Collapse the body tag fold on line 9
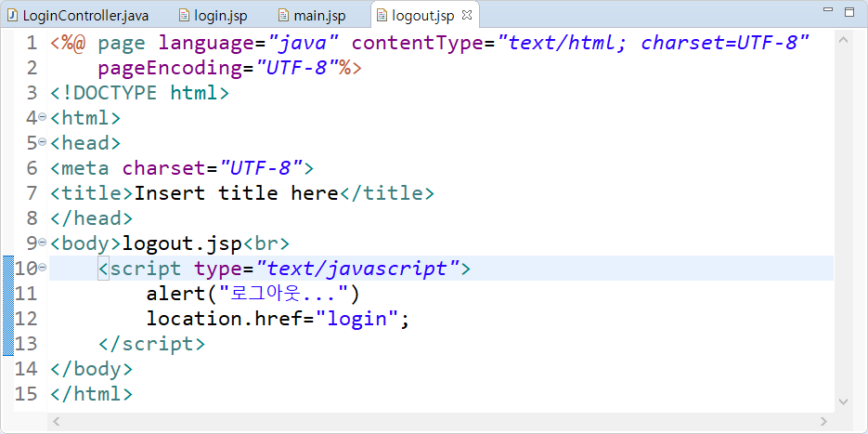 (43, 243)
